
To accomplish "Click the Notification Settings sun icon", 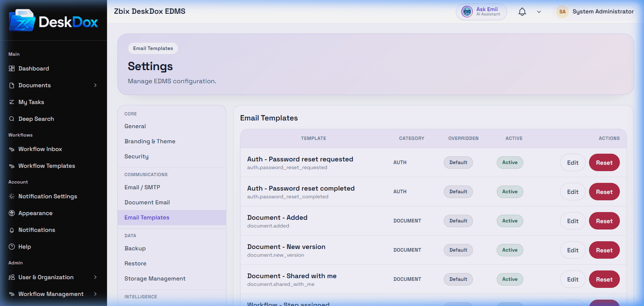I will click(x=12, y=196).
